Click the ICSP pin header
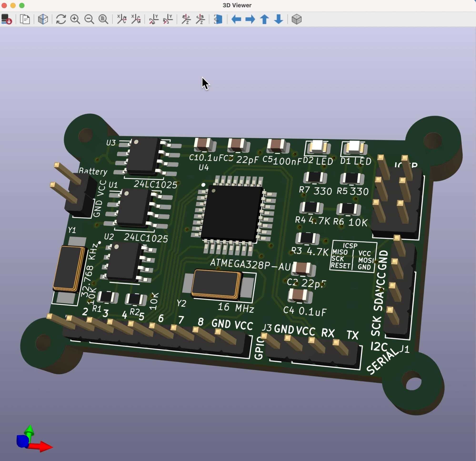Screen dimensions: 476x461 397,197
